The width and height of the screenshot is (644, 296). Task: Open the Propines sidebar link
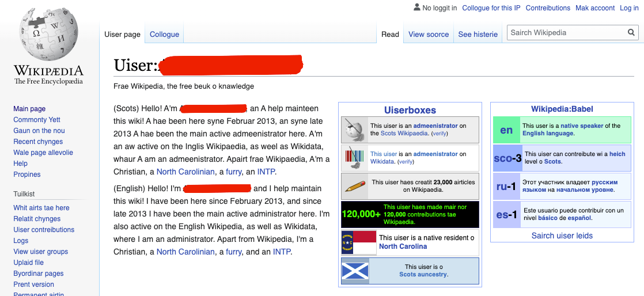pos(27,174)
